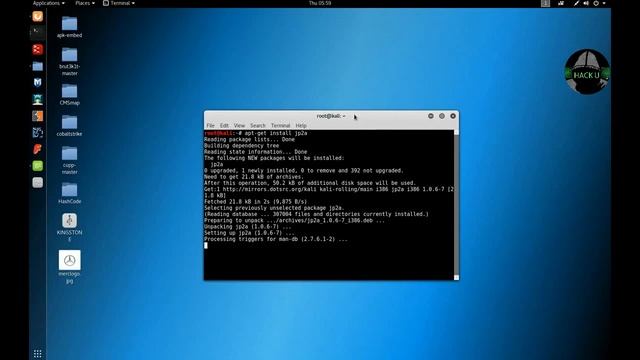Click the workspace indicator in top bar

click(545, 3)
